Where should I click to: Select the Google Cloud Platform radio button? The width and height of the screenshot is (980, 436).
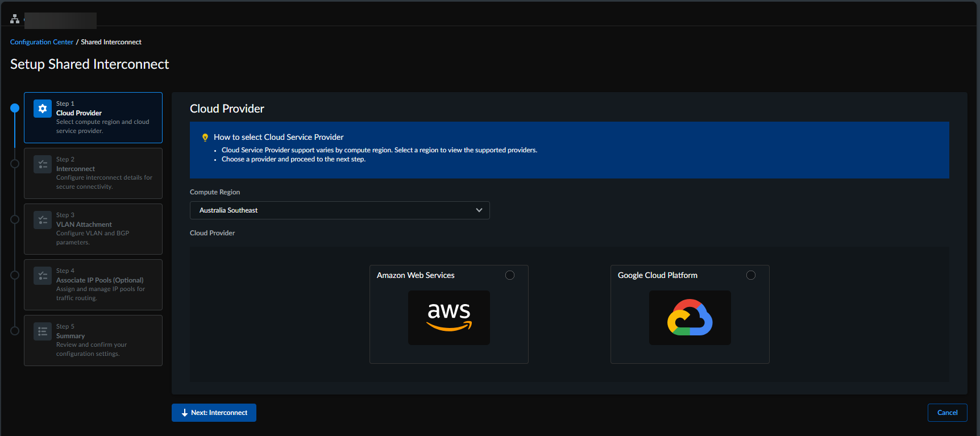click(x=751, y=275)
